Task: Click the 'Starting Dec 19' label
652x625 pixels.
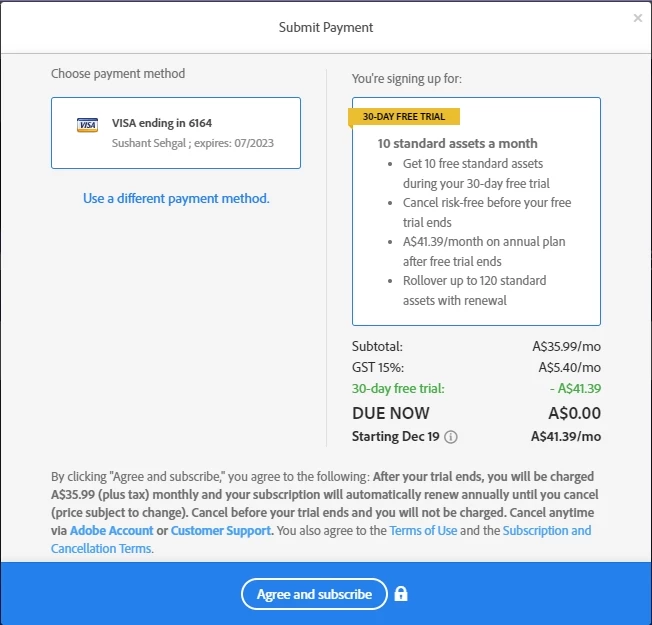Action: pos(396,436)
